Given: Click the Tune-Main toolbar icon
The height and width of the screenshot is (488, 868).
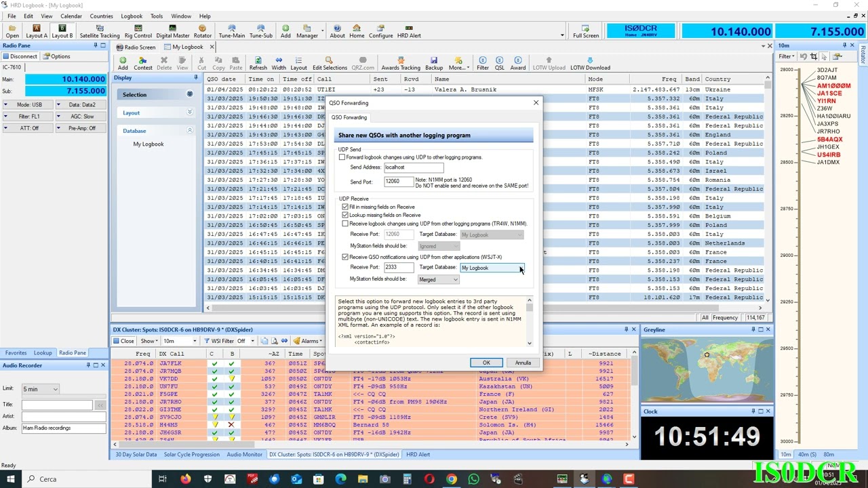Looking at the screenshot, I should point(231,31).
